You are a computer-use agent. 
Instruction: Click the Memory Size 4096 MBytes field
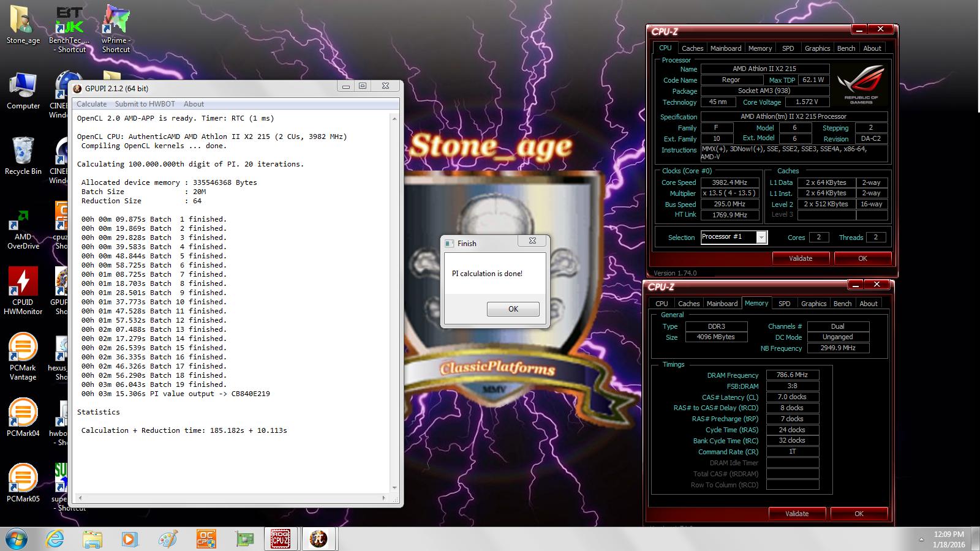coord(716,337)
